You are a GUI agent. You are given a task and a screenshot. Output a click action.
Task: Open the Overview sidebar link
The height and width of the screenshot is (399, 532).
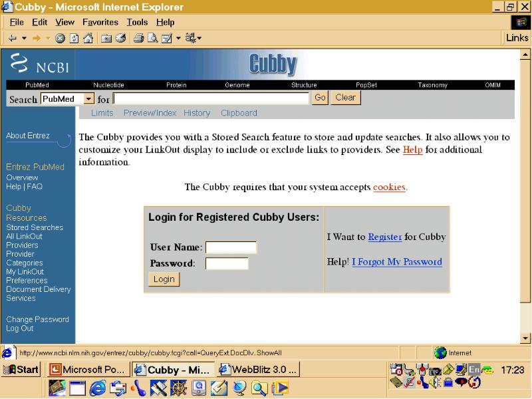click(22, 178)
